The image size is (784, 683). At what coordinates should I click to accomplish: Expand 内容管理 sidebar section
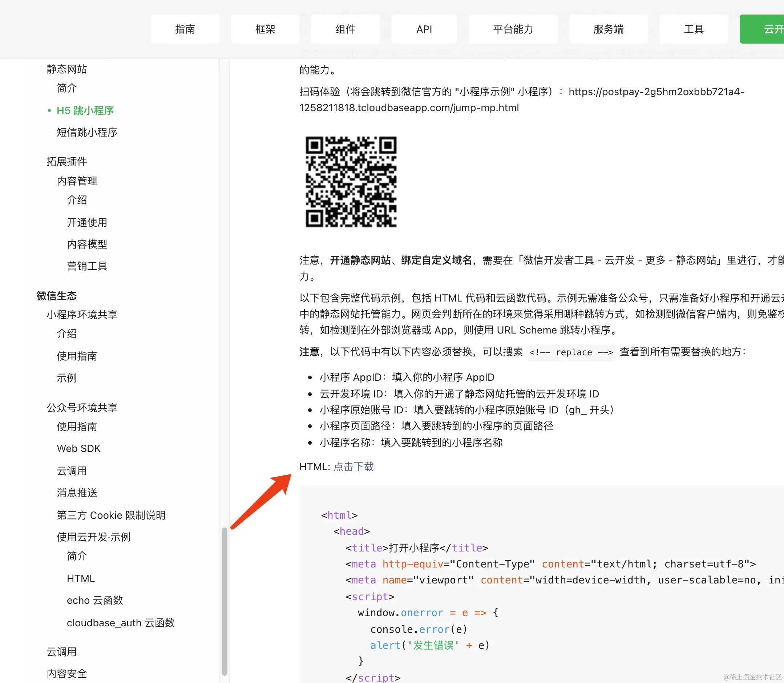pos(77,181)
